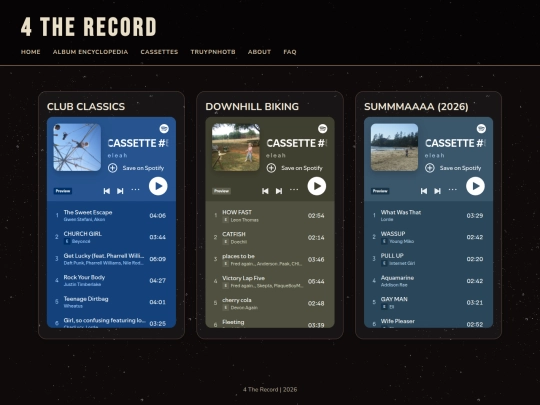Viewport: 540px width, 405px height.
Task: Skip to next track in Downhill Biking
Action: (279, 191)
